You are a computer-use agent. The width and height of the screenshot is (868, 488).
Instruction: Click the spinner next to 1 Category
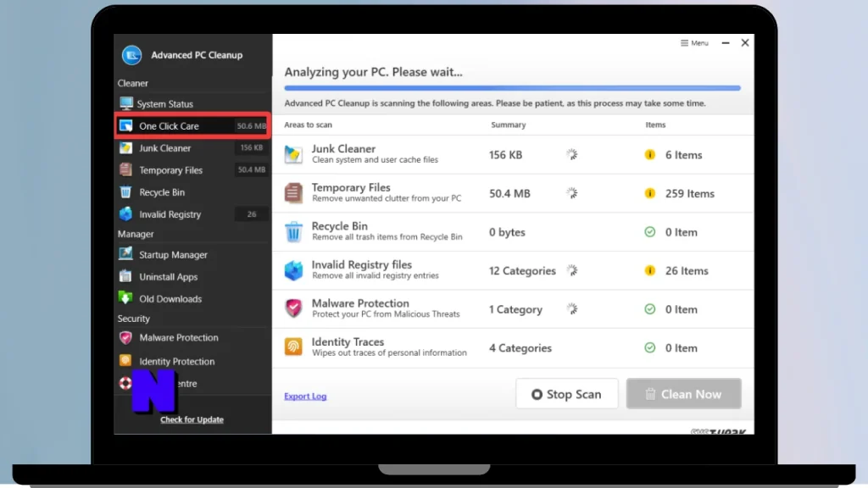pos(572,308)
